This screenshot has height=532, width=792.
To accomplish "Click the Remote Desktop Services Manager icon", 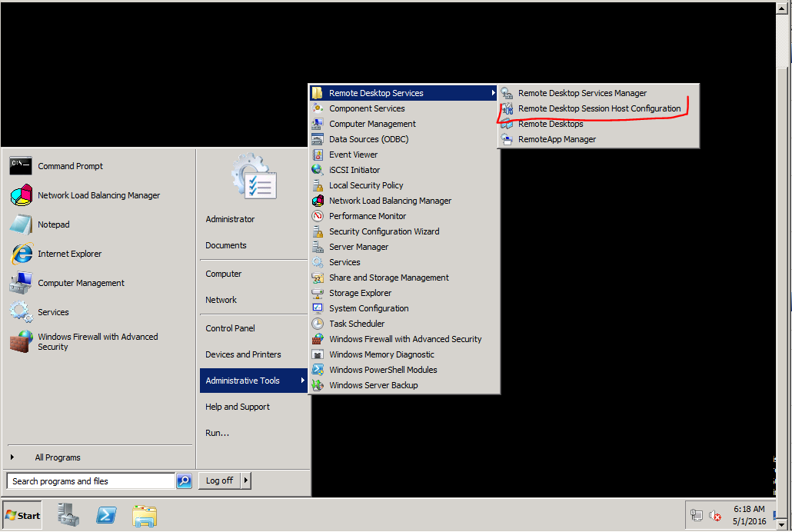I will (507, 93).
